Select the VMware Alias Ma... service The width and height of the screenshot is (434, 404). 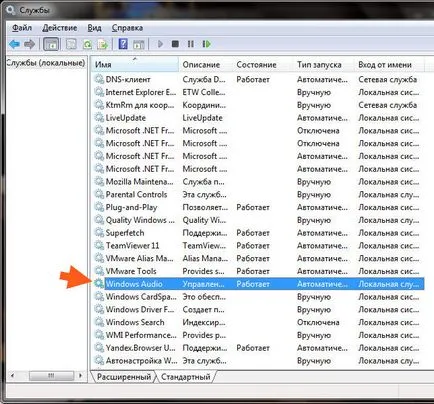pos(139,258)
